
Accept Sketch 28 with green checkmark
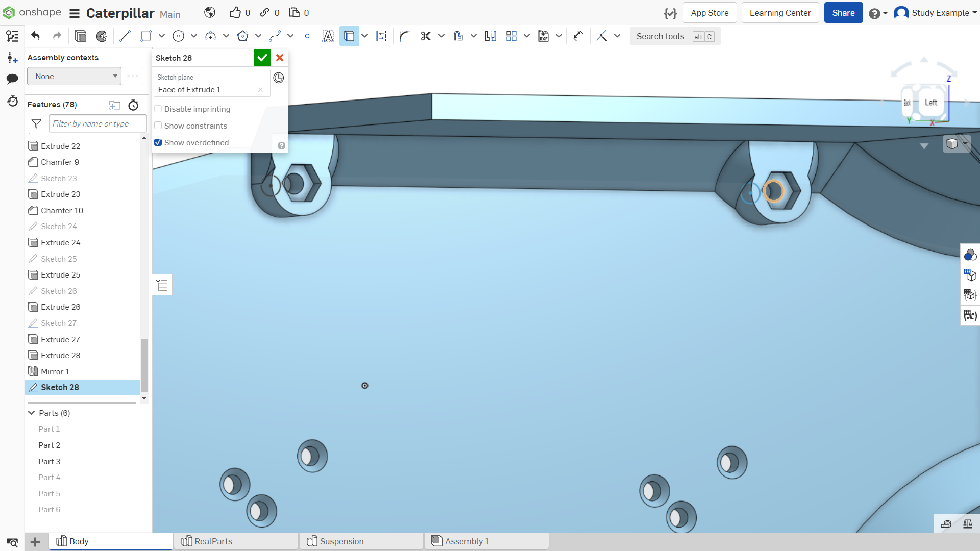(x=262, y=58)
